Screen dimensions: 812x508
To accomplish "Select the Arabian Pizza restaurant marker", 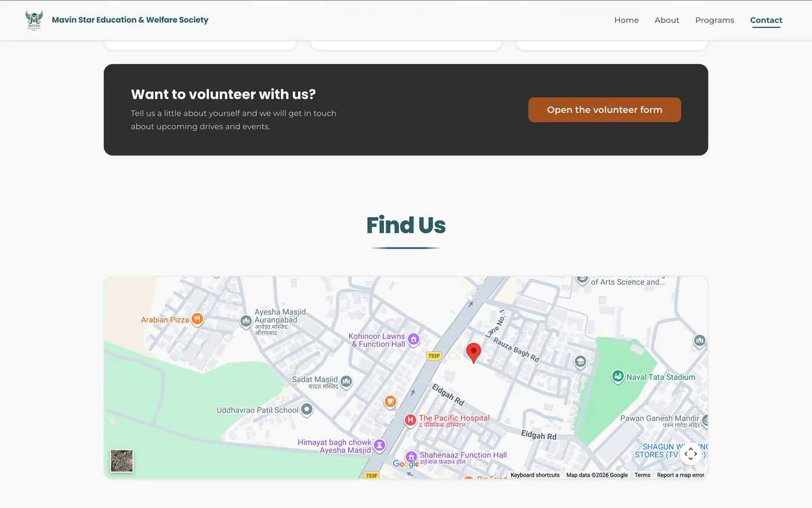I will click(x=197, y=319).
